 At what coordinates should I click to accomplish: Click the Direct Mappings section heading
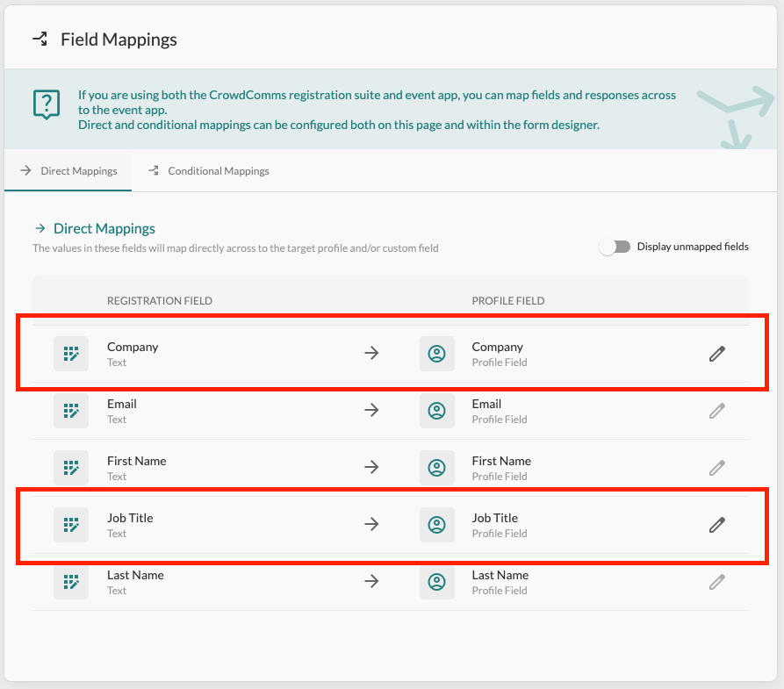tap(104, 228)
